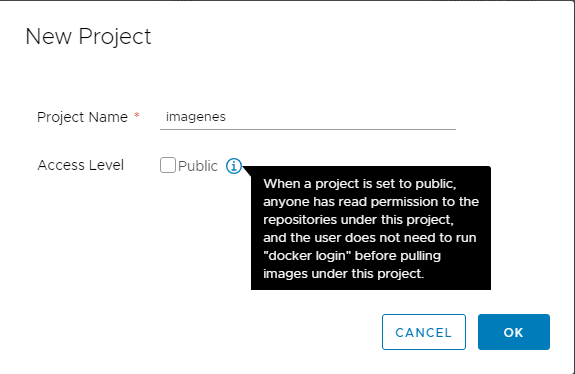Image resolution: width=575 pixels, height=374 pixels.
Task: Click into the Project Name input field
Action: click(x=308, y=117)
